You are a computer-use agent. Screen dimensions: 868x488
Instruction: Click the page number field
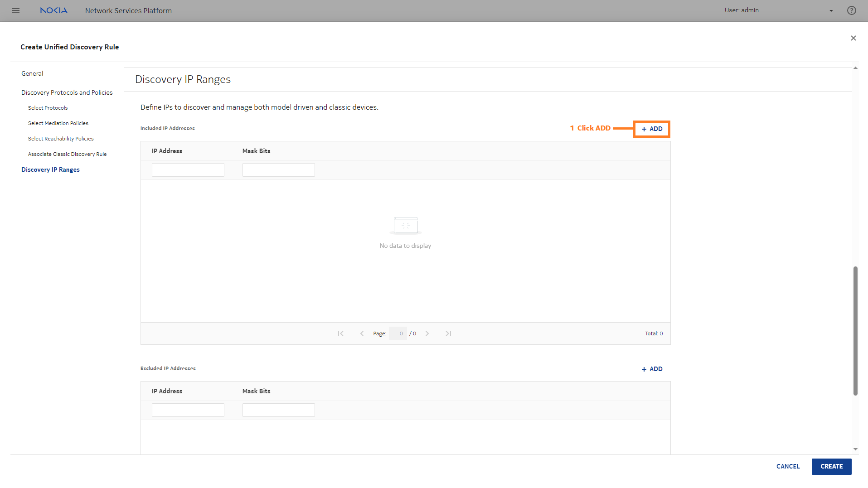pyautogui.click(x=398, y=333)
